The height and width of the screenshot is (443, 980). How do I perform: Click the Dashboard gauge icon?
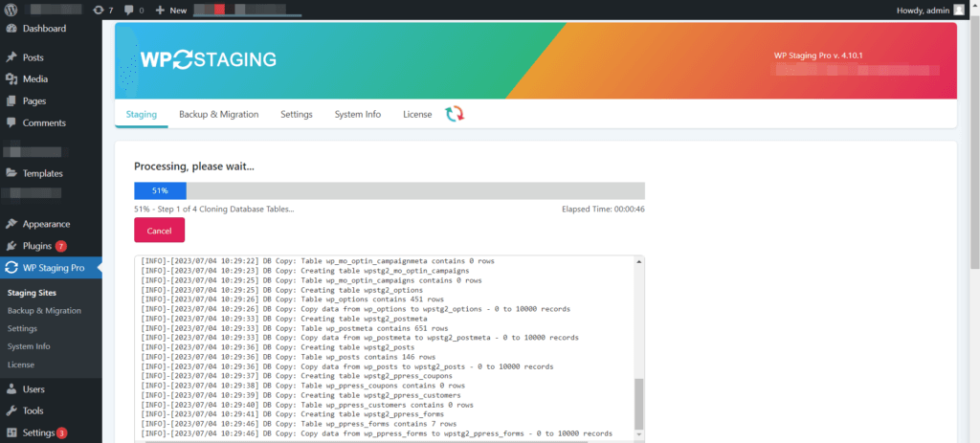[11, 29]
